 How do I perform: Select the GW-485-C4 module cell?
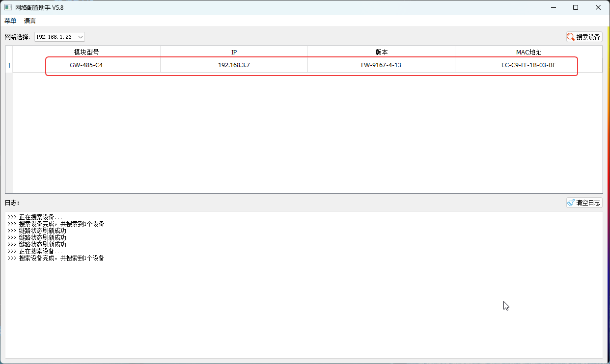tap(86, 65)
